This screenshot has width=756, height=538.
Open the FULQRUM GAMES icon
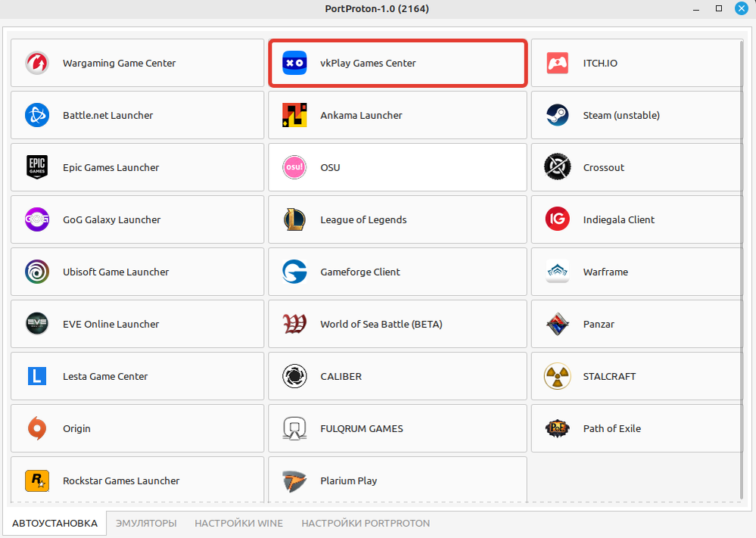pyautogui.click(x=294, y=428)
